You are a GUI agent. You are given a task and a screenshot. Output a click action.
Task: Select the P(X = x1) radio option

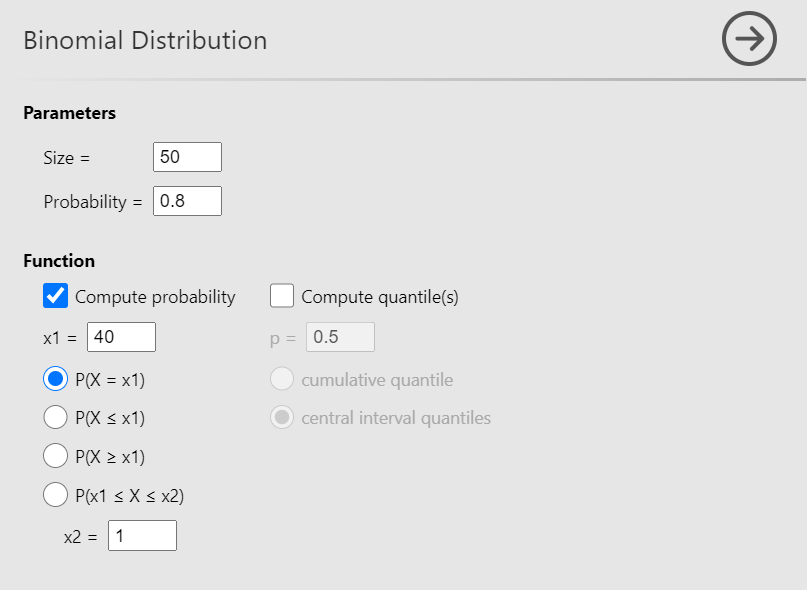pyautogui.click(x=56, y=379)
